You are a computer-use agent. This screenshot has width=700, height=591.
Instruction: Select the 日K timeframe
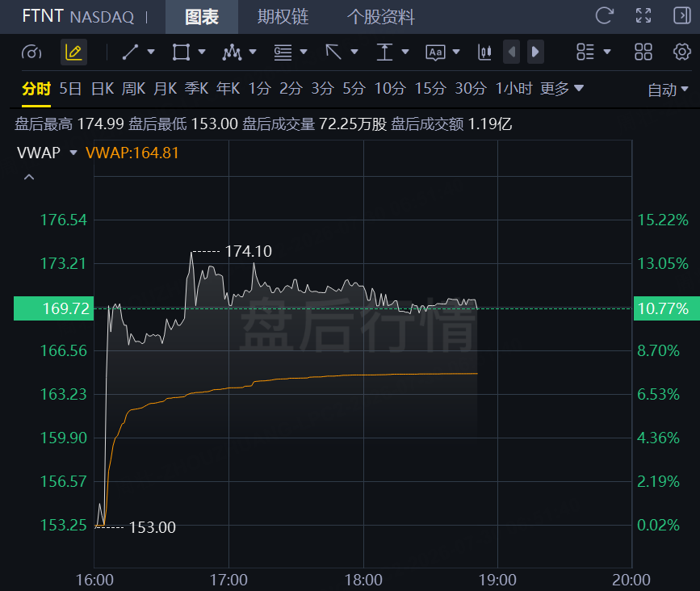point(103,89)
